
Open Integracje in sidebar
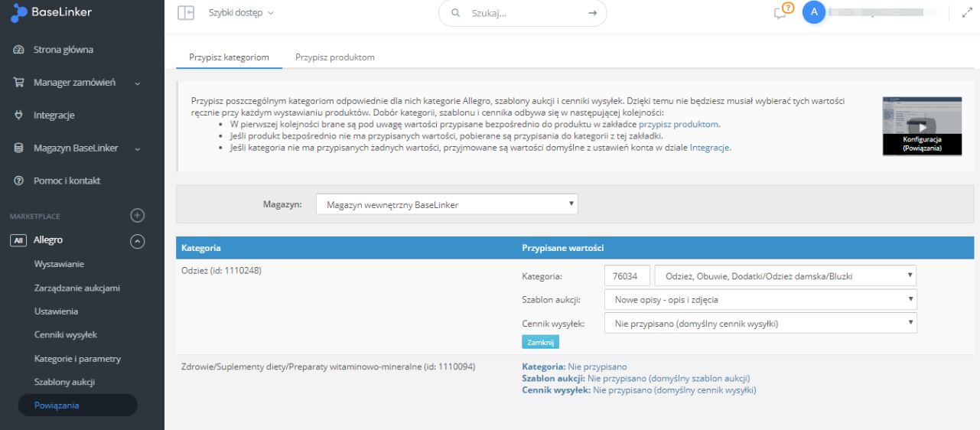[54, 116]
